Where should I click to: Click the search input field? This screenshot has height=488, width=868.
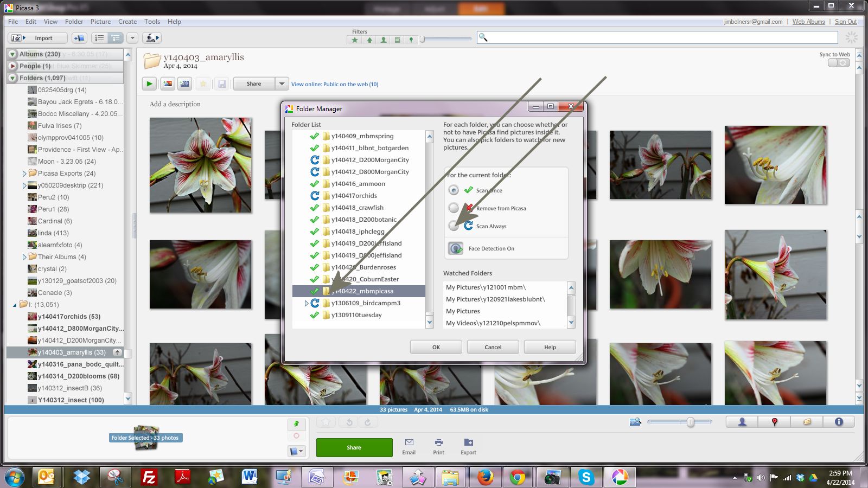[x=658, y=37]
